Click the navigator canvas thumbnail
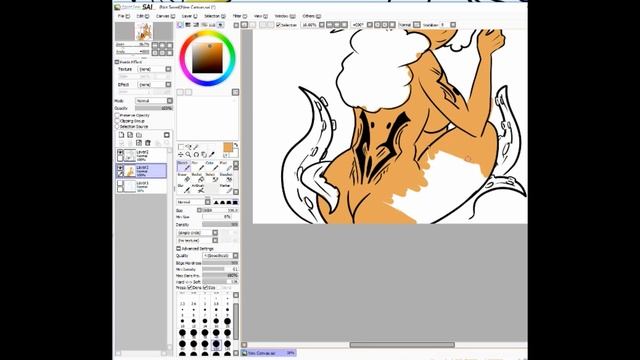Screen dimensions: 640x360 (143, 31)
